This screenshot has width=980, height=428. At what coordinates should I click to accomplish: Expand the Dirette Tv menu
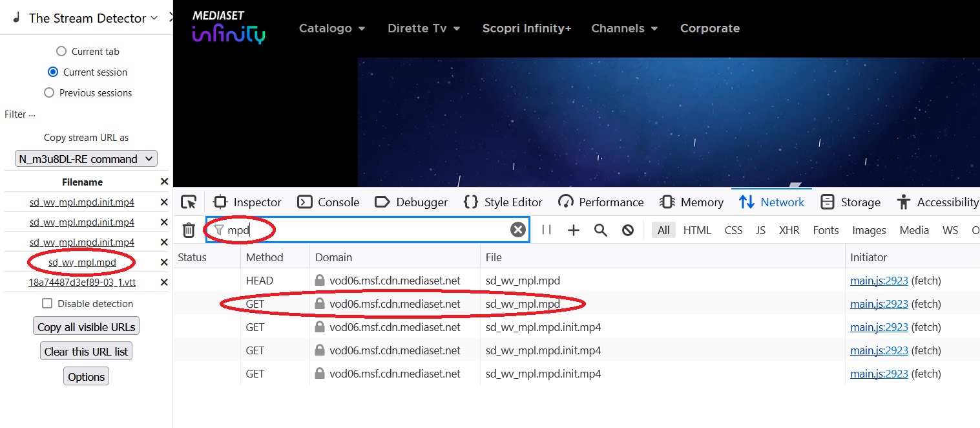[x=424, y=28]
